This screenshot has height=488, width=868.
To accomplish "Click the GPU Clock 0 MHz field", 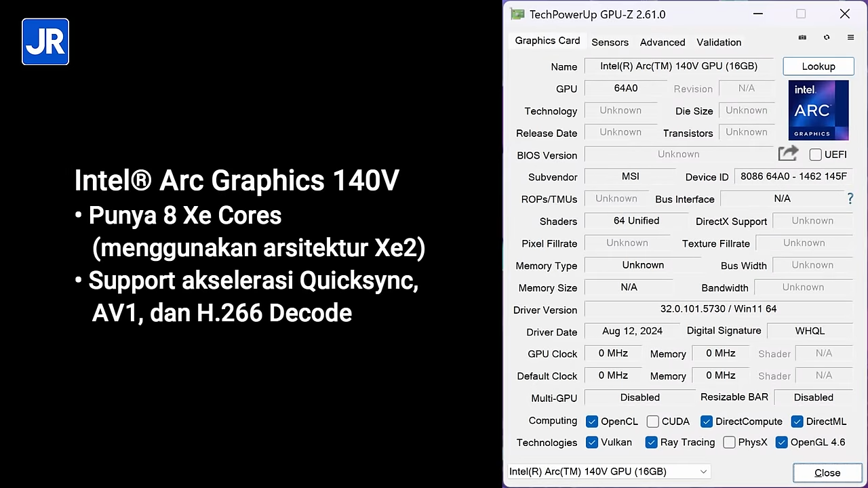I will [613, 353].
